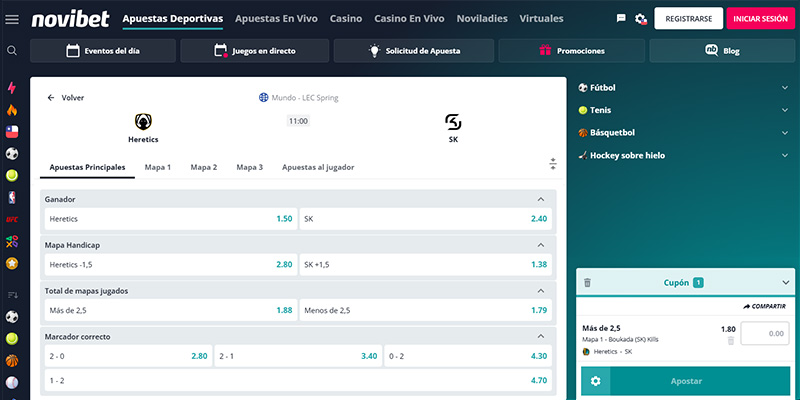Image resolution: width=800 pixels, height=400 pixels.
Task: Collapse the Cupón panel chevron
Action: (x=785, y=283)
